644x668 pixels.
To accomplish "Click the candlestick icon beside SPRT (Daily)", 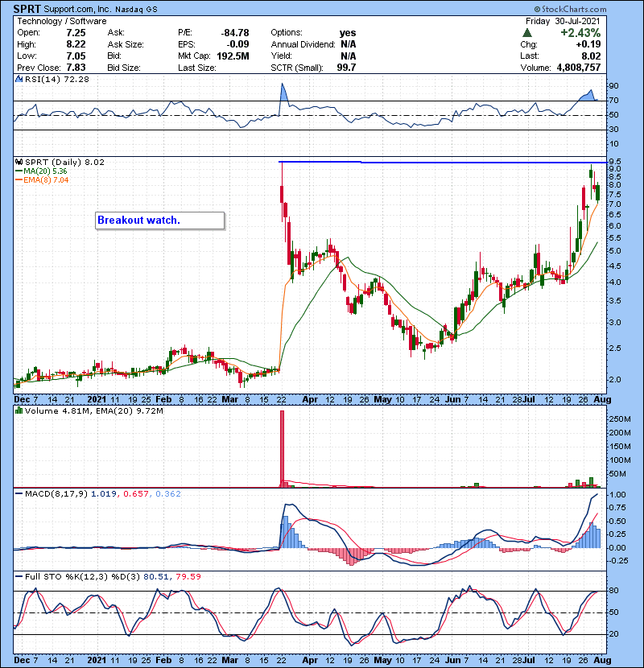I will (19, 162).
